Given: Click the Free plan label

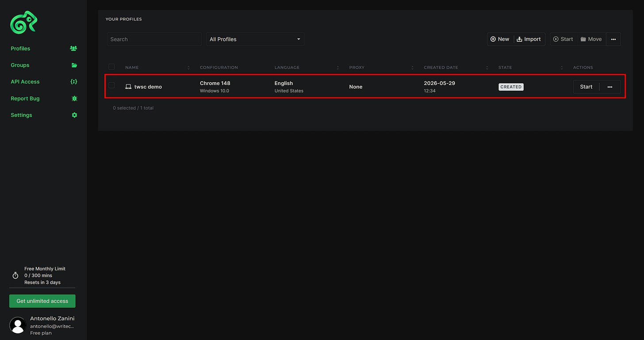Looking at the screenshot, I should (41, 333).
